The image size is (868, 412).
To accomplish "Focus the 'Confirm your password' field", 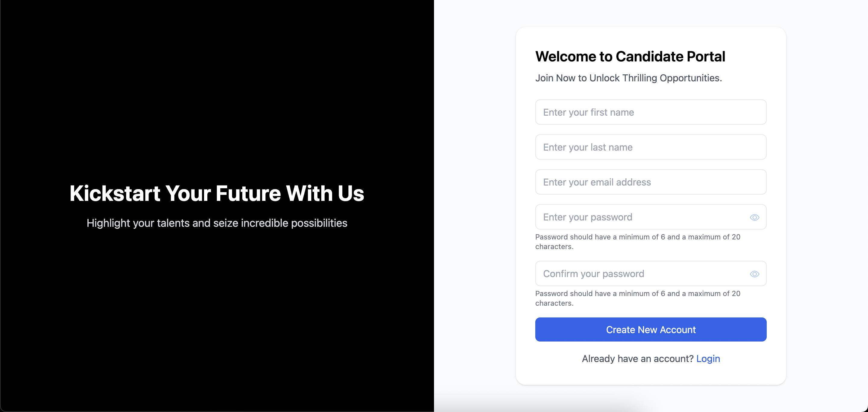I will point(640,274).
